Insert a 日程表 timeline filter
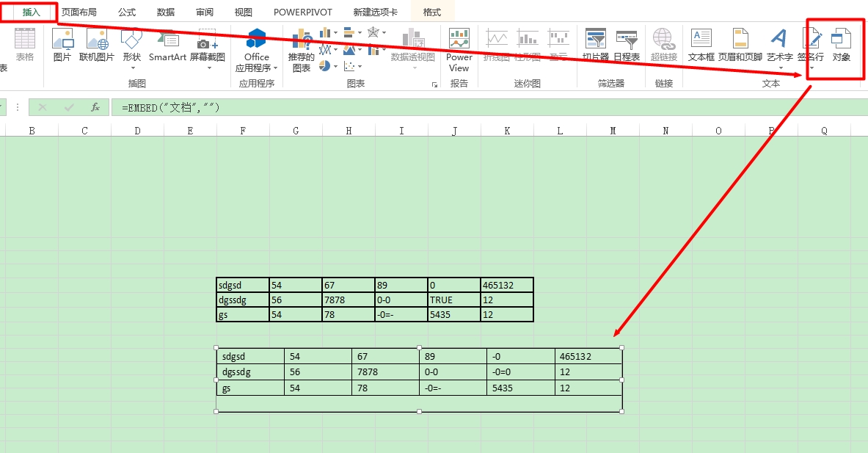 coord(627,46)
